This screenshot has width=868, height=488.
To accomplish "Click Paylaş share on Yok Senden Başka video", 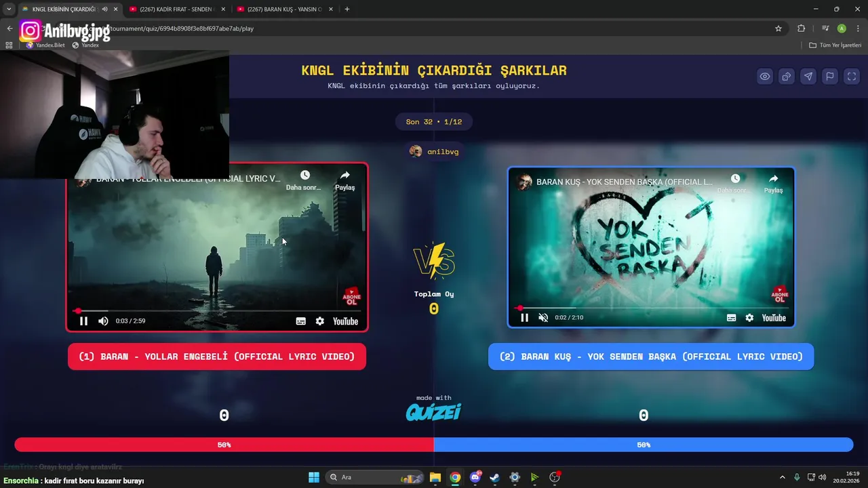I will pos(773,183).
